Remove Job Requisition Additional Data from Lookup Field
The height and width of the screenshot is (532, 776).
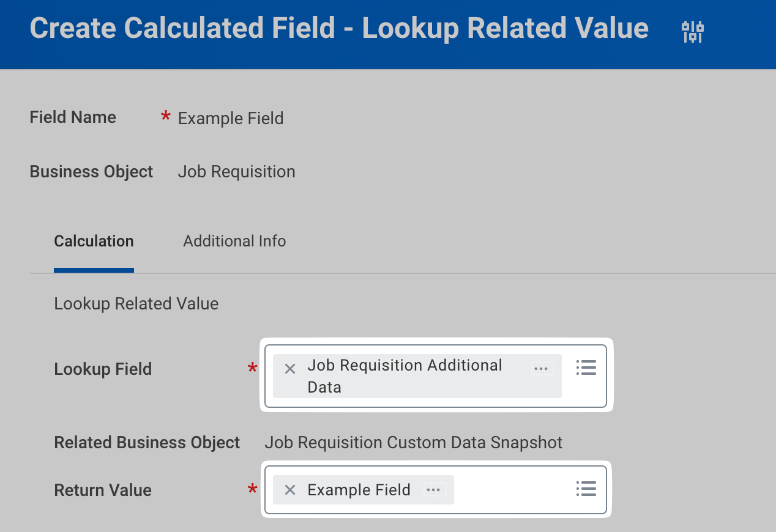click(x=290, y=369)
